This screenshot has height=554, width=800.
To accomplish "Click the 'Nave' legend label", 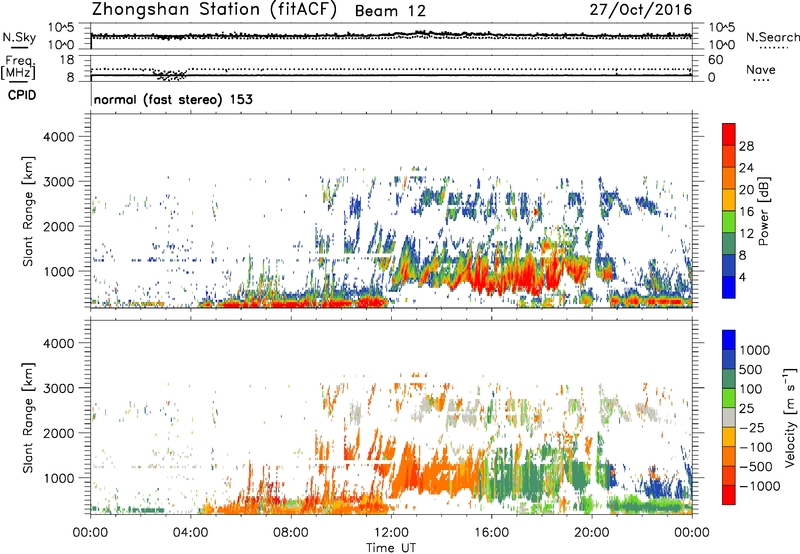I will (x=761, y=69).
